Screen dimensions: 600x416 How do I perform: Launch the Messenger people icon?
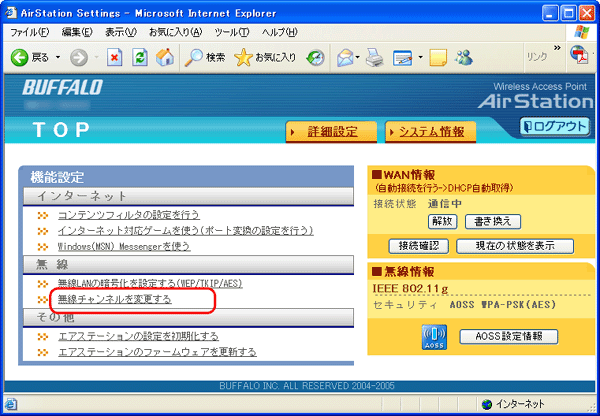464,58
